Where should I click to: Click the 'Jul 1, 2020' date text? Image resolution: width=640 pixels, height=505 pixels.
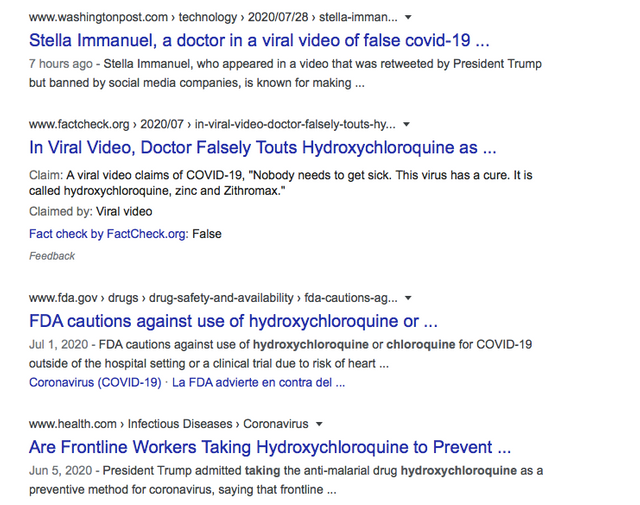[x=58, y=345]
